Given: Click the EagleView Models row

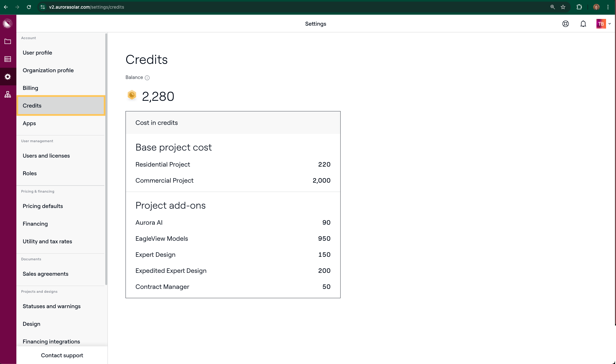Looking at the screenshot, I should (233, 238).
